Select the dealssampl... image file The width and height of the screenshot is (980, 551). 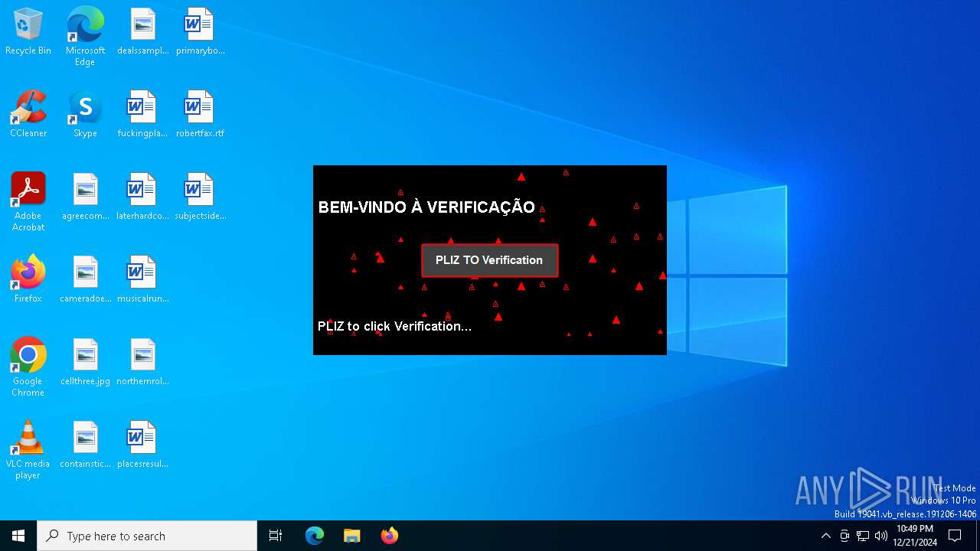(142, 32)
